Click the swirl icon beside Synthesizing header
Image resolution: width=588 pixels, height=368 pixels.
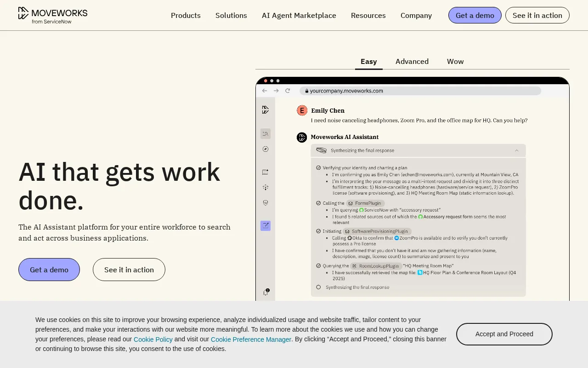tap(322, 150)
